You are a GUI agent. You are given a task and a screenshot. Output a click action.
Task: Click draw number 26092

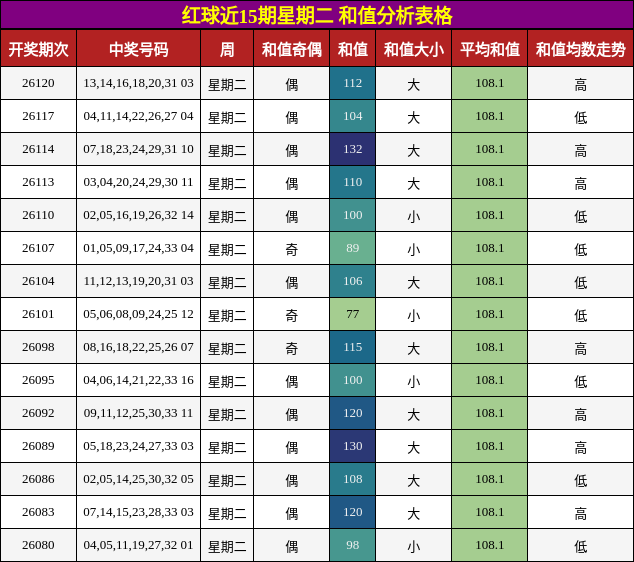click(38, 413)
